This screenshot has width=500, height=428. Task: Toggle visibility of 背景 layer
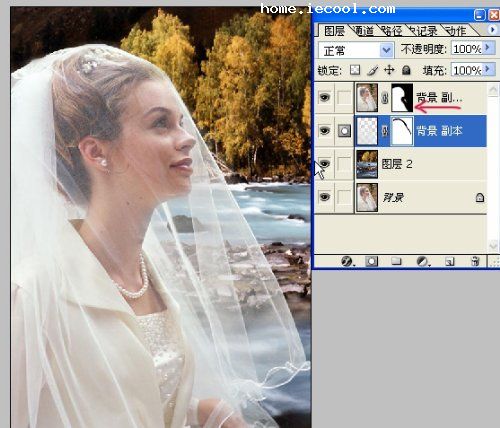click(x=324, y=197)
